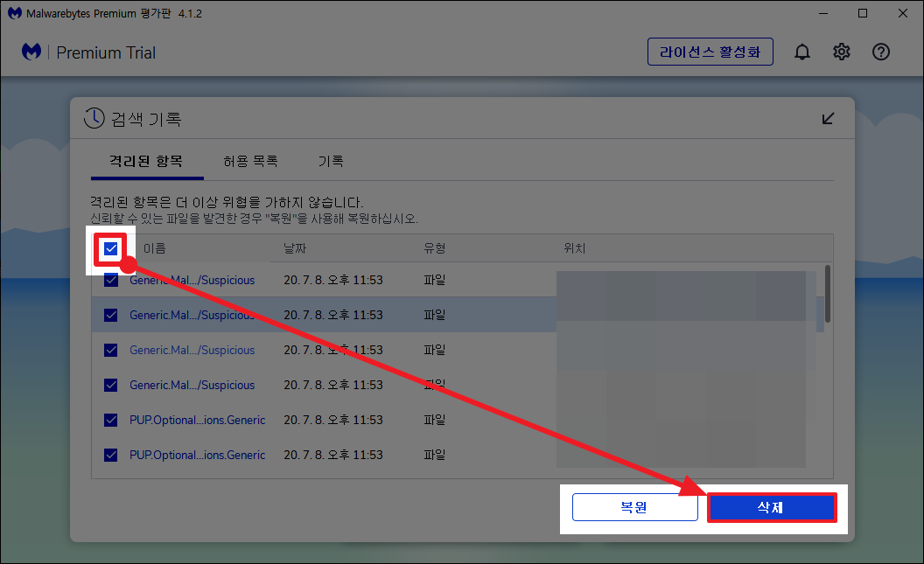Image resolution: width=924 pixels, height=564 pixels.
Task: Open the settings gear icon
Action: pyautogui.click(x=841, y=52)
